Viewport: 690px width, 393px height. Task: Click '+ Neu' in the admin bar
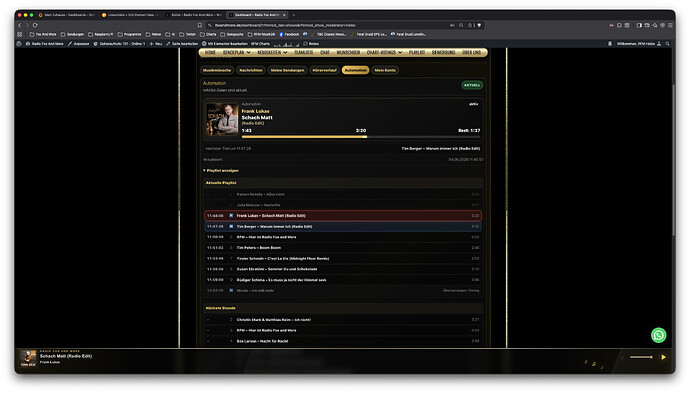point(156,44)
